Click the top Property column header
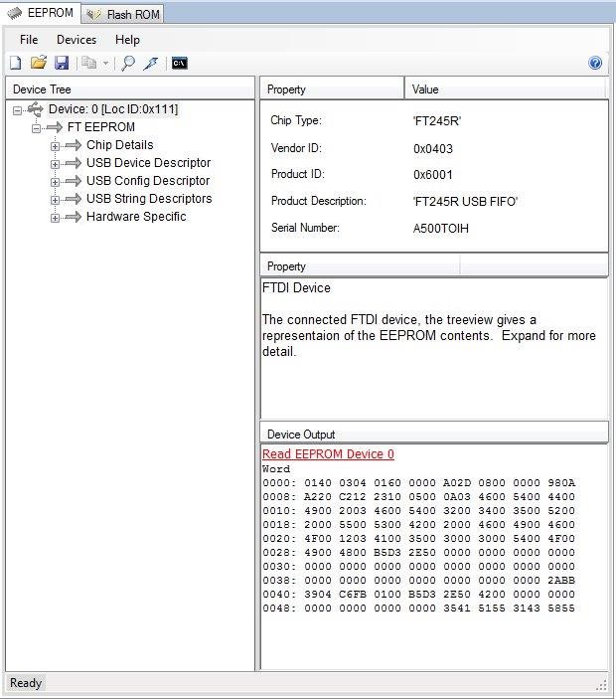 [x=332, y=89]
